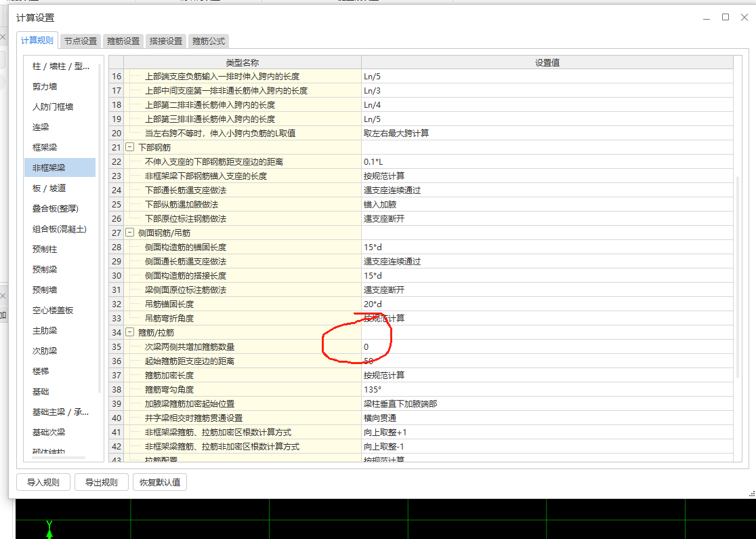Image resolution: width=756 pixels, height=539 pixels.
Task: Switch to the 计算规则 tab
Action: click(37, 41)
